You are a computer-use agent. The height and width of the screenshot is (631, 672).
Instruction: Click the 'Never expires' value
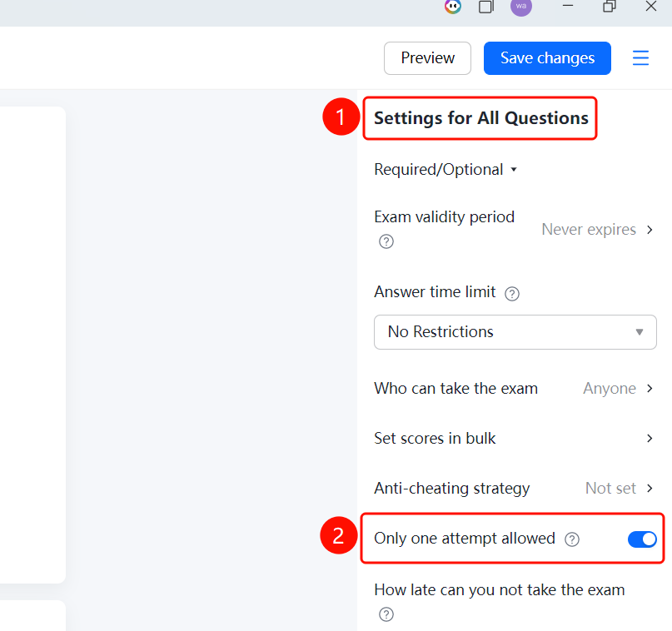click(x=589, y=230)
